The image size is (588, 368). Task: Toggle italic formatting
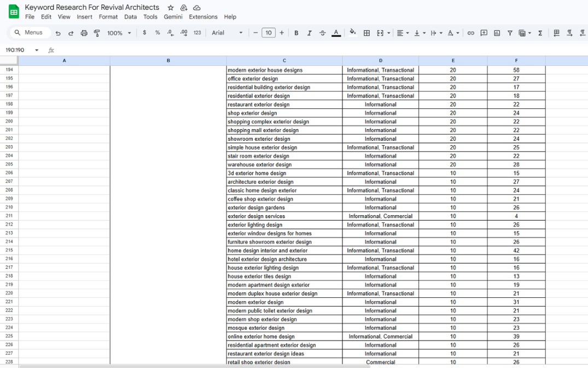(309, 33)
